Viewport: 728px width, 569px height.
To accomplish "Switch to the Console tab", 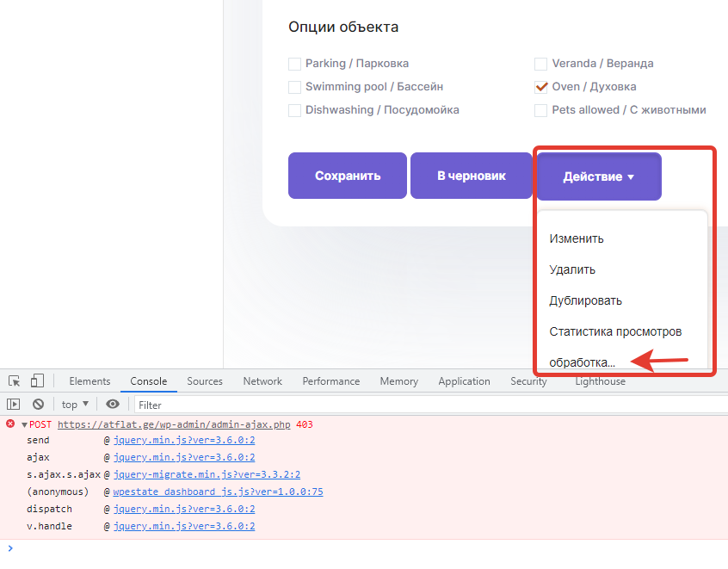I will tap(149, 381).
